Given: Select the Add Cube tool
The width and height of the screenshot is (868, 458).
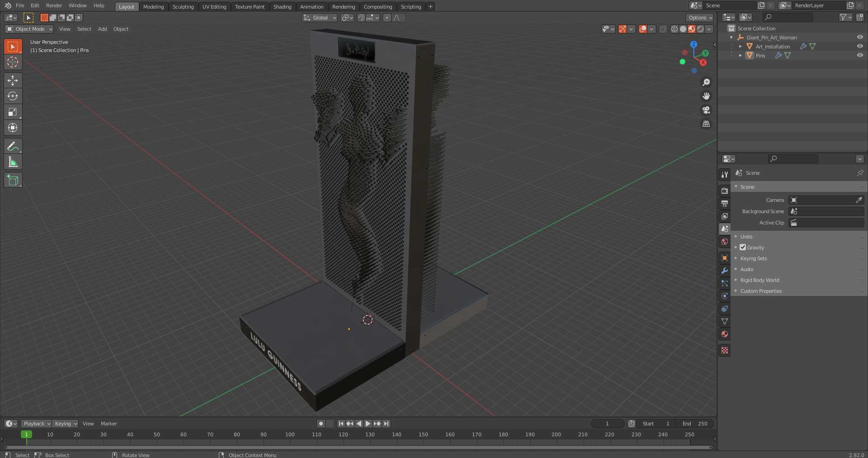Looking at the screenshot, I should point(13,180).
